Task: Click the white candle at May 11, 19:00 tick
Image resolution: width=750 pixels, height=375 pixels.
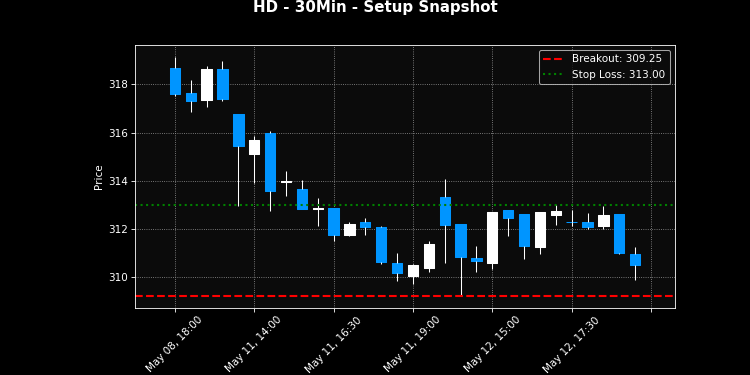Action: tap(413, 271)
